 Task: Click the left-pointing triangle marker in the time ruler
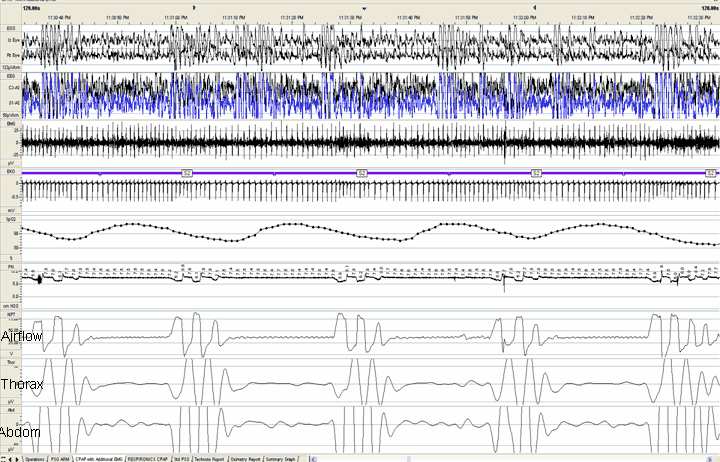coord(536,6)
